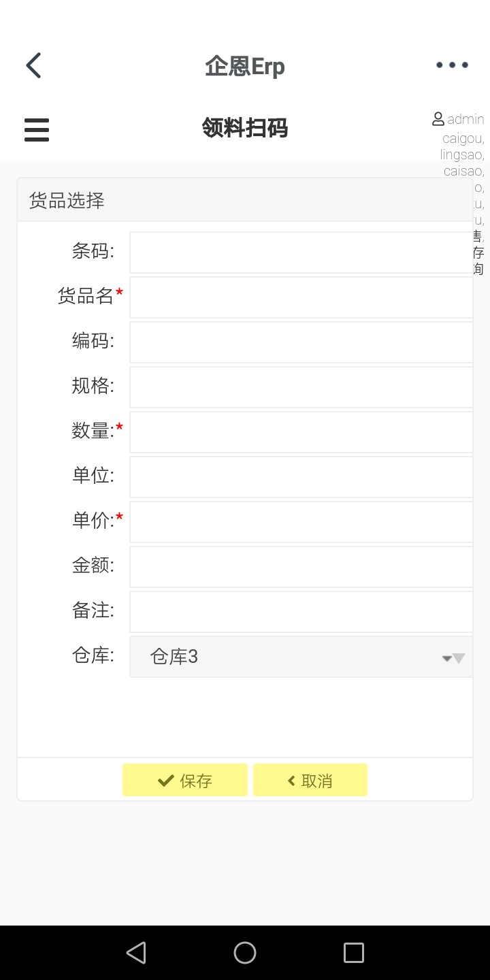This screenshot has height=980, width=490.
Task: Open the hamburger side menu
Action: click(x=37, y=129)
